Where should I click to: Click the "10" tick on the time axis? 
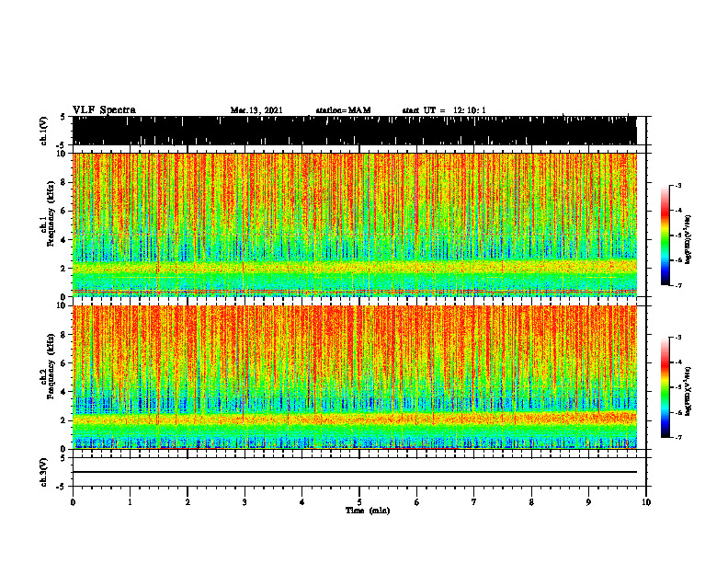(x=646, y=502)
